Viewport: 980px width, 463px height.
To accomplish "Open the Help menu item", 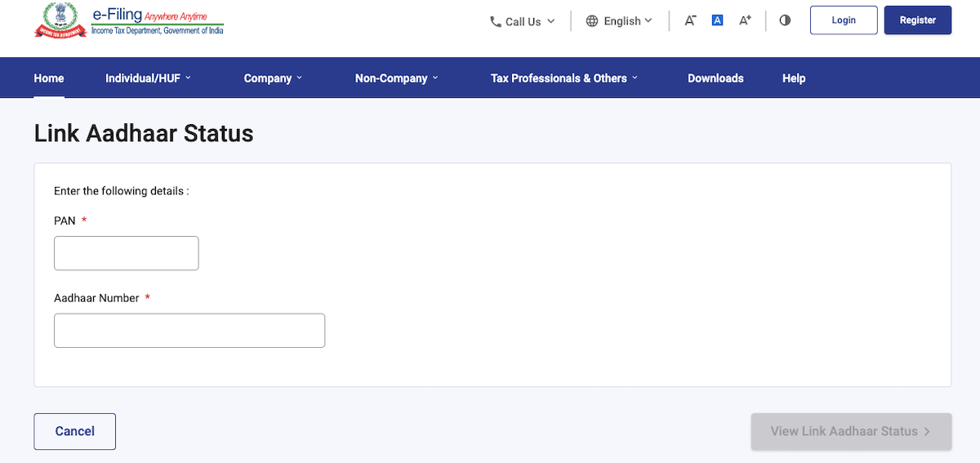I will coord(794,78).
